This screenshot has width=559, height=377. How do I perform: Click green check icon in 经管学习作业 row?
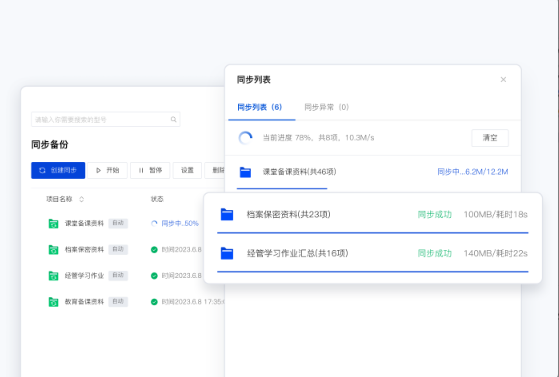[154, 276]
